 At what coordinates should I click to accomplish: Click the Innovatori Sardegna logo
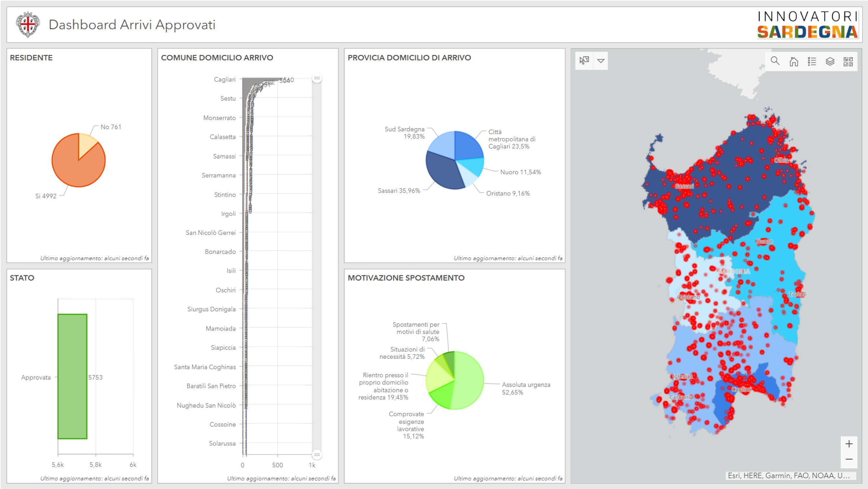click(x=808, y=25)
